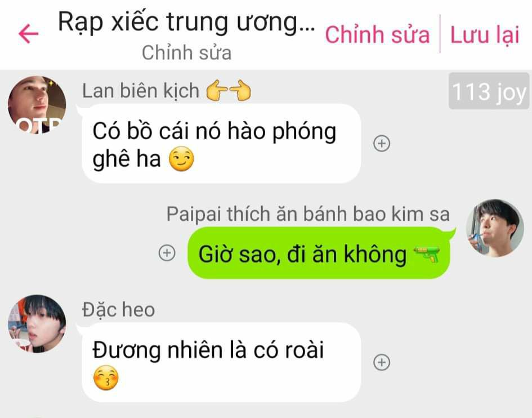The height and width of the screenshot is (418, 532).
Task: Tap plus icon beside "Có bồ cái nó" message
Action: pyautogui.click(x=382, y=143)
